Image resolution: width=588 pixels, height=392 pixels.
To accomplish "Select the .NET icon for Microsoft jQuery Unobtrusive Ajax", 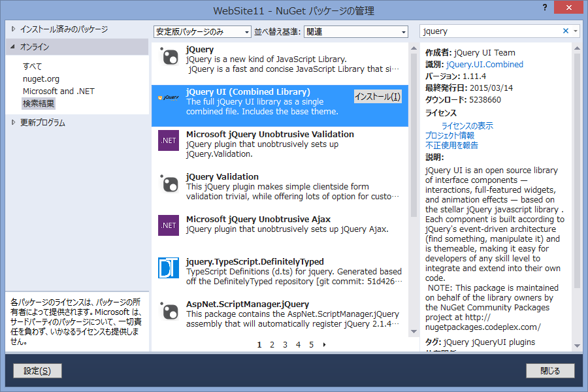I will (169, 224).
